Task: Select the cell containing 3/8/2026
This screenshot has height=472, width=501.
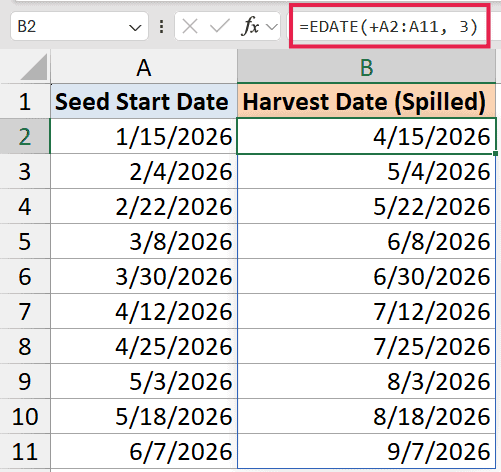Action: [144, 241]
